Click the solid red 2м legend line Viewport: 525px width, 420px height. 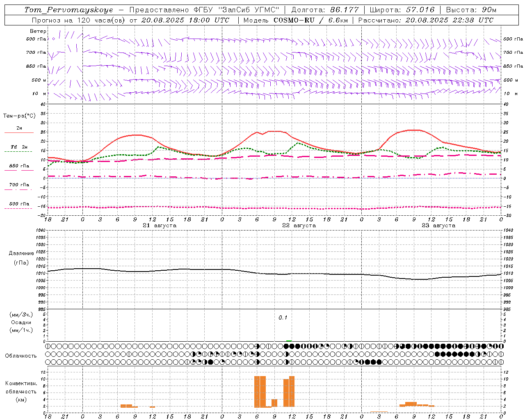click(x=19, y=132)
